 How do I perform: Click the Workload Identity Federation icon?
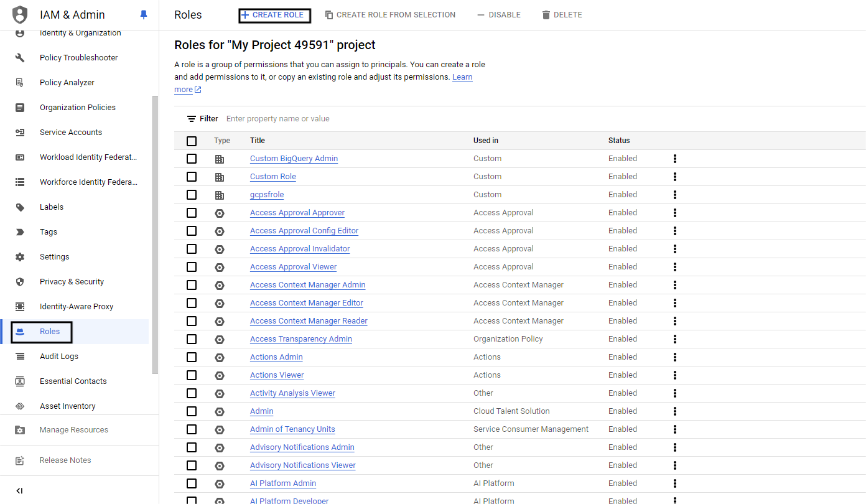click(x=20, y=157)
